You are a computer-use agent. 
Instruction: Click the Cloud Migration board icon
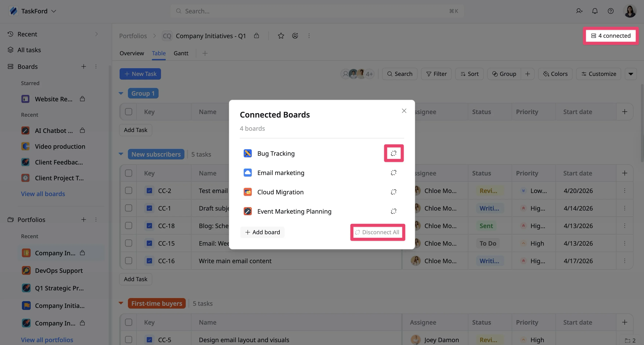coord(248,192)
